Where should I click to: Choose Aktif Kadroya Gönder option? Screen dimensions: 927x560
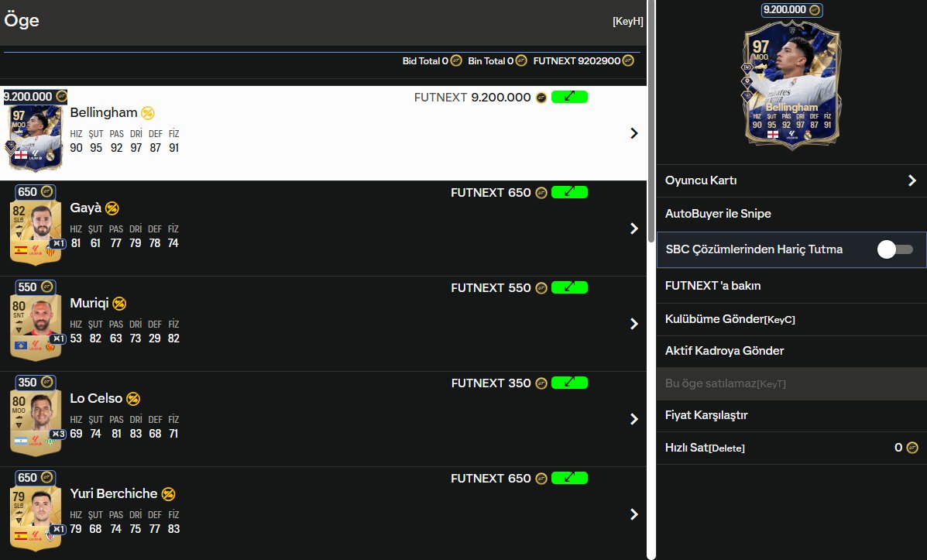(791, 351)
